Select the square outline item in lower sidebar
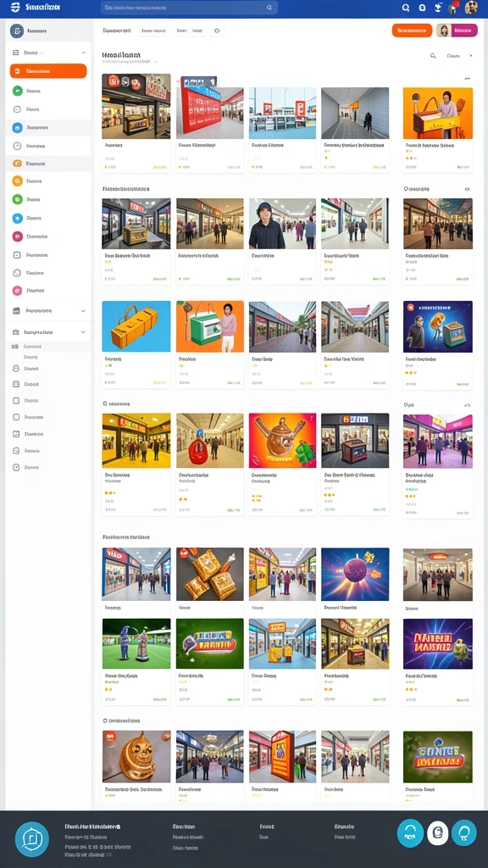The image size is (488, 868). coord(17,400)
